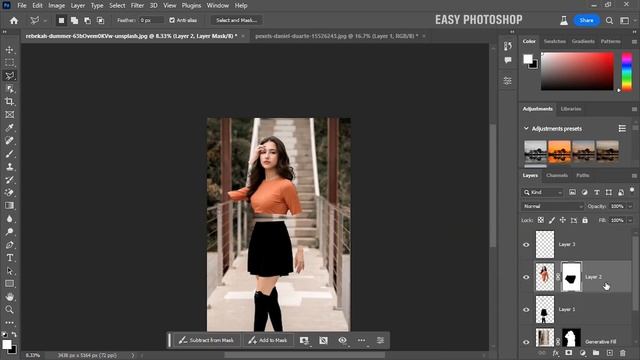640x360 pixels.
Task: Open the Layers panel options menu
Action: pyautogui.click(x=634, y=176)
